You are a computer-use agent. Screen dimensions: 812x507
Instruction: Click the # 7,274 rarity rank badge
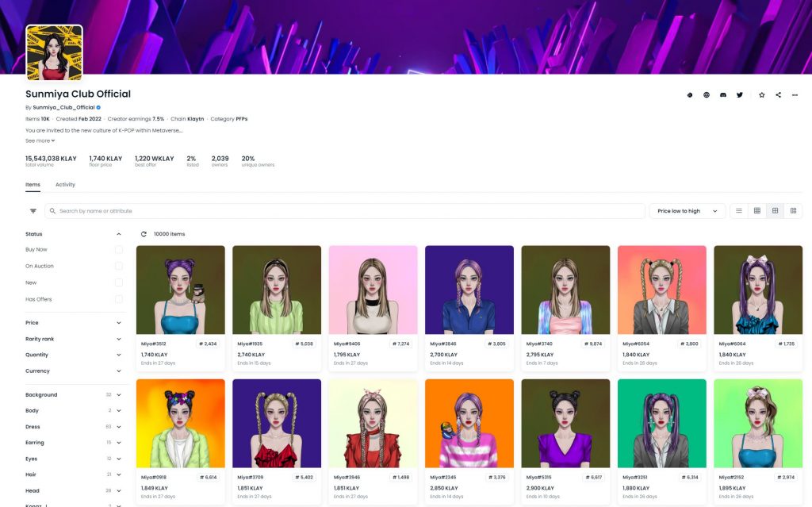tap(400, 344)
